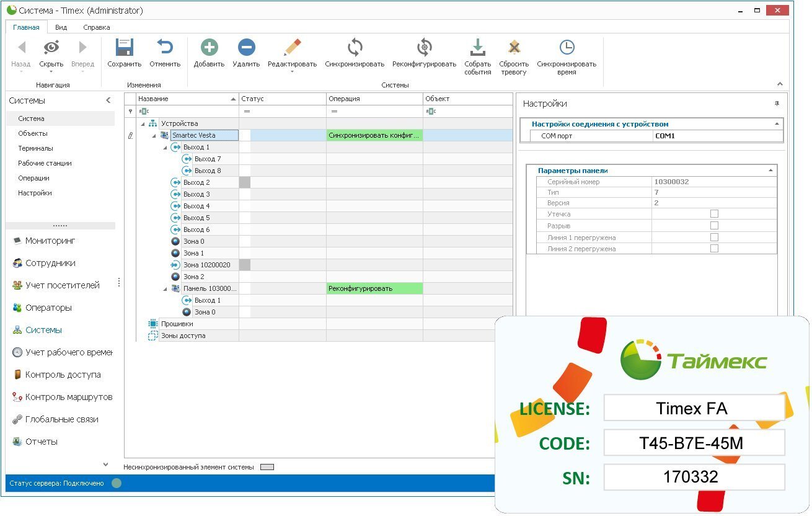Run Синхронизировать from the toolbar
Viewport: 812px width, 516px height.
click(353, 47)
